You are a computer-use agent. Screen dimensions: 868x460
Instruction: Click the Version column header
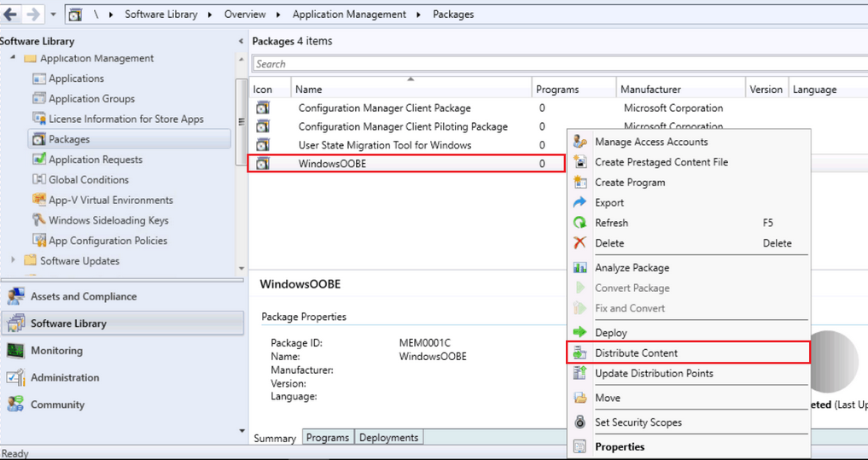coord(766,89)
